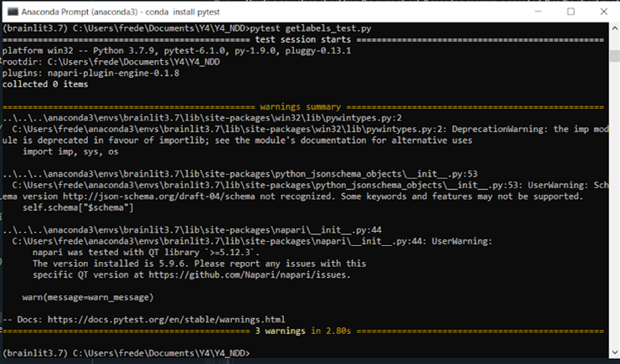Click the 'test session starts' header
Viewport: 620px width, 364px height.
pos(303,39)
